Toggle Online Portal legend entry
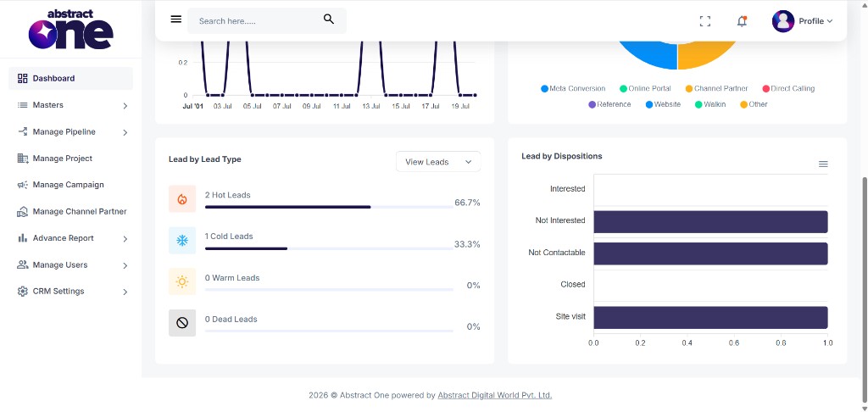 [x=645, y=89]
